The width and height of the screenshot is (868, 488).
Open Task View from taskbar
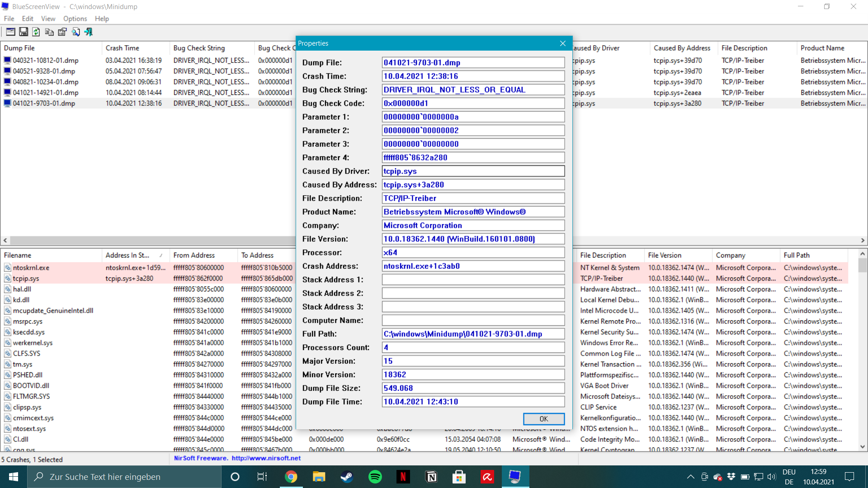tap(262, 477)
